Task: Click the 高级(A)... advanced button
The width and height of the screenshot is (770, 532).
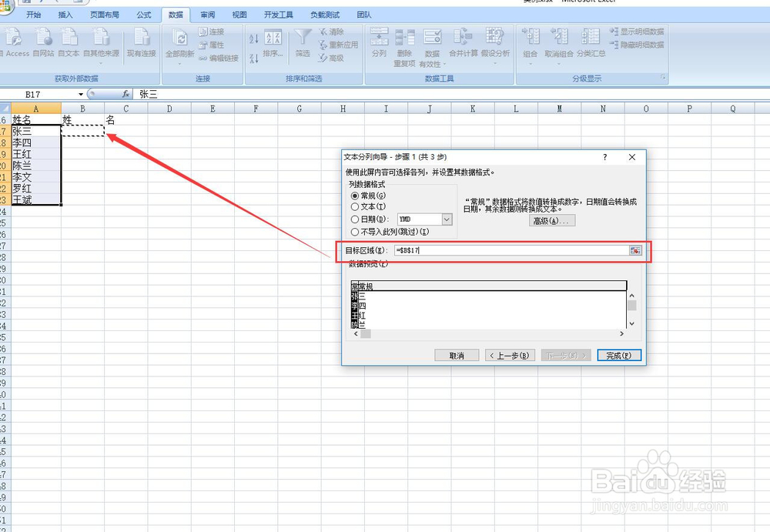Action: (x=551, y=221)
